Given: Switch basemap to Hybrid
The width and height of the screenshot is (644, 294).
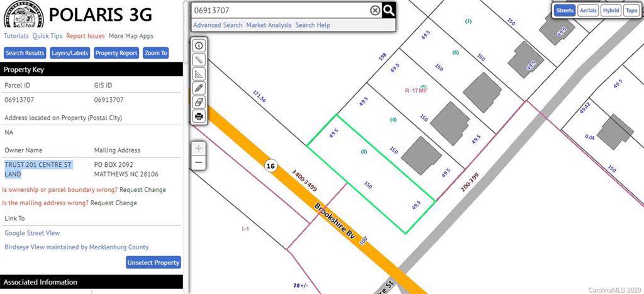Looking at the screenshot, I should [611, 10].
